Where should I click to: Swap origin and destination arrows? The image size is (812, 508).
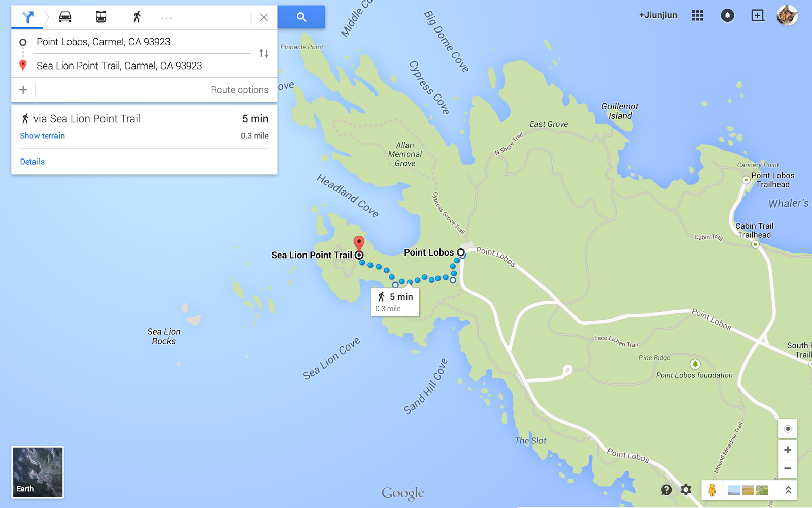(264, 53)
